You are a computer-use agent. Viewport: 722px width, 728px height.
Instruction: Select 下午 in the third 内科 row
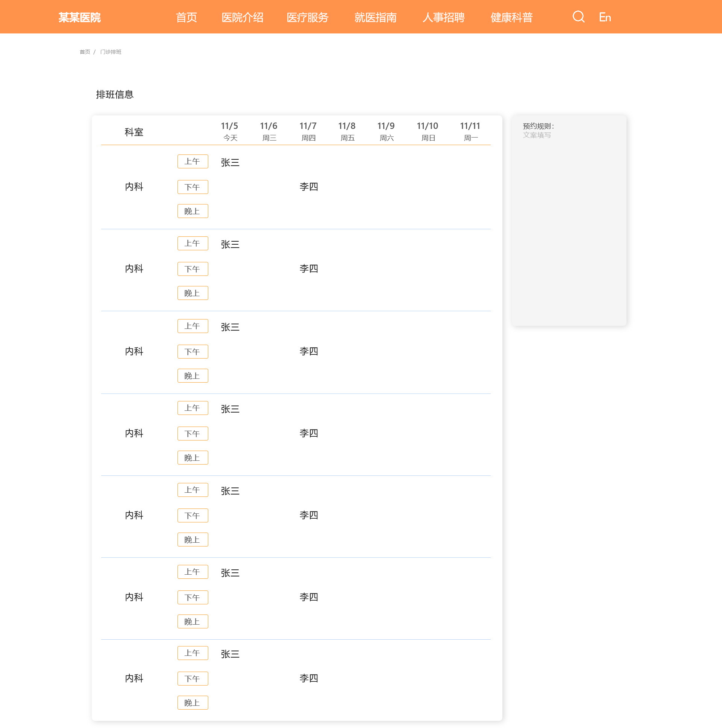coord(193,351)
